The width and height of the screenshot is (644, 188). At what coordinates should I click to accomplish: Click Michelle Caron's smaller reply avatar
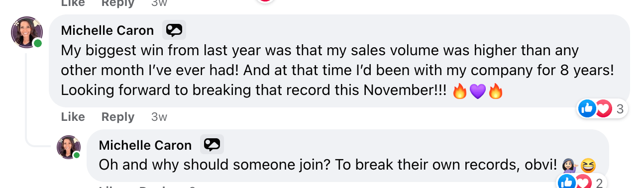pyautogui.click(x=69, y=147)
